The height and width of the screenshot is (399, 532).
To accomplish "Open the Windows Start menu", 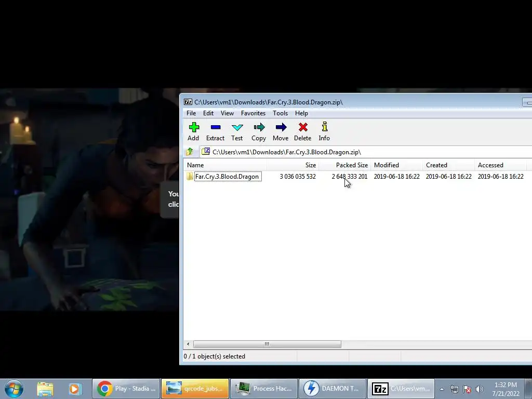I will pos(14,389).
